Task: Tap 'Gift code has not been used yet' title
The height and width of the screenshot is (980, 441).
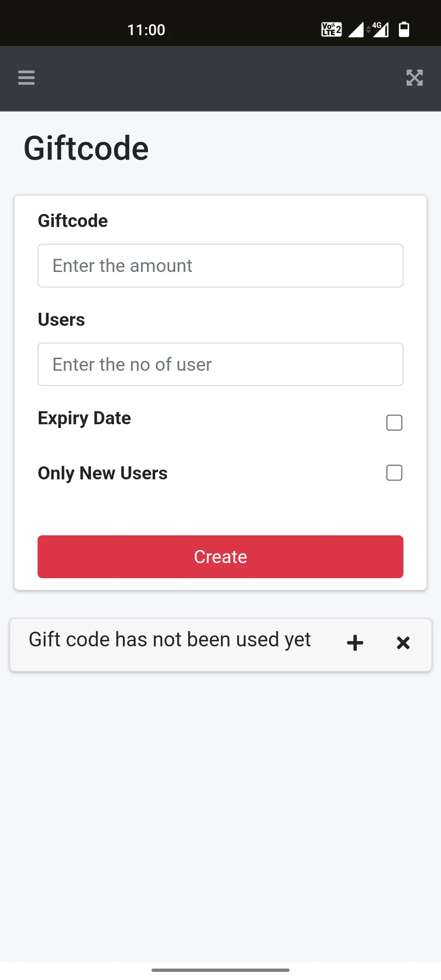Action: click(x=169, y=639)
